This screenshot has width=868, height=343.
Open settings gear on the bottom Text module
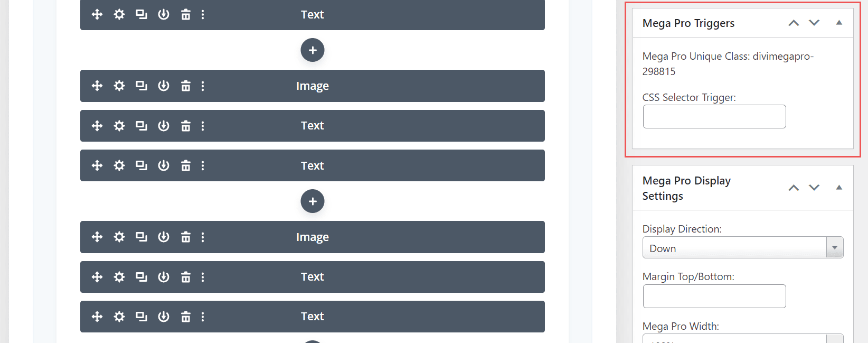tap(119, 316)
